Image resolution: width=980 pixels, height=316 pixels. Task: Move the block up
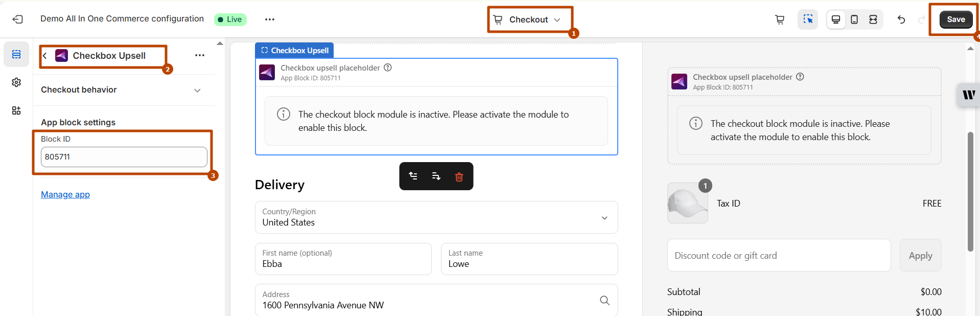tap(413, 176)
